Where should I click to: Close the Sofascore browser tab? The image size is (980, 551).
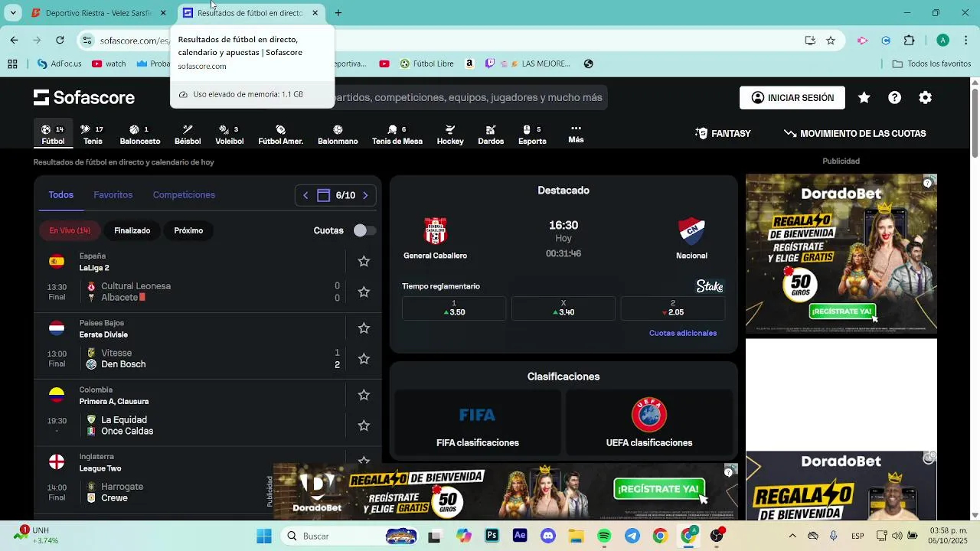pos(315,13)
